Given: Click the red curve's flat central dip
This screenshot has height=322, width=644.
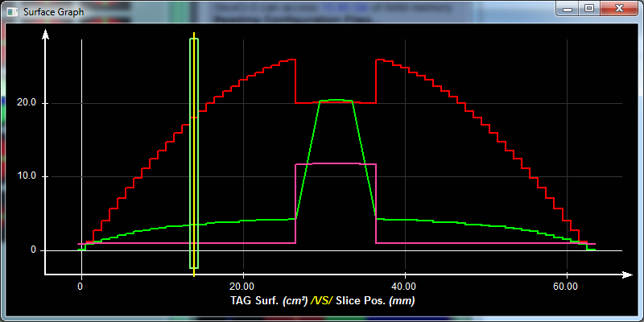Looking at the screenshot, I should pos(336,103).
